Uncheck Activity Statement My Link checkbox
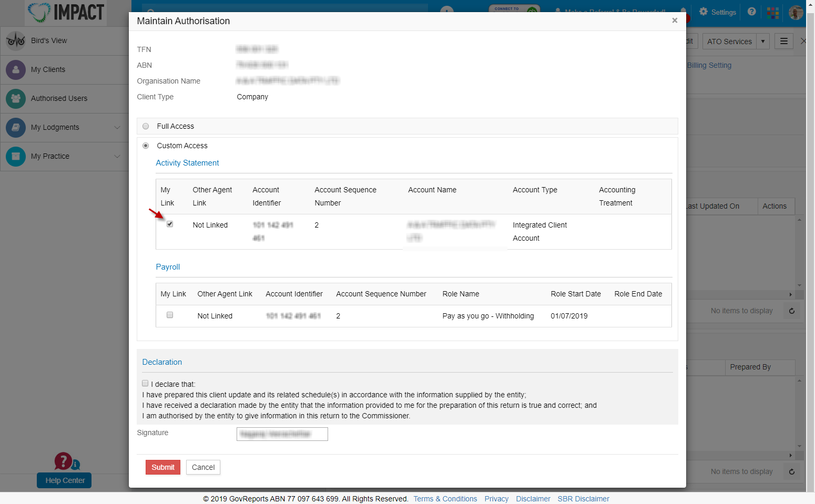Viewport: 815px width, 504px height. pyautogui.click(x=170, y=224)
